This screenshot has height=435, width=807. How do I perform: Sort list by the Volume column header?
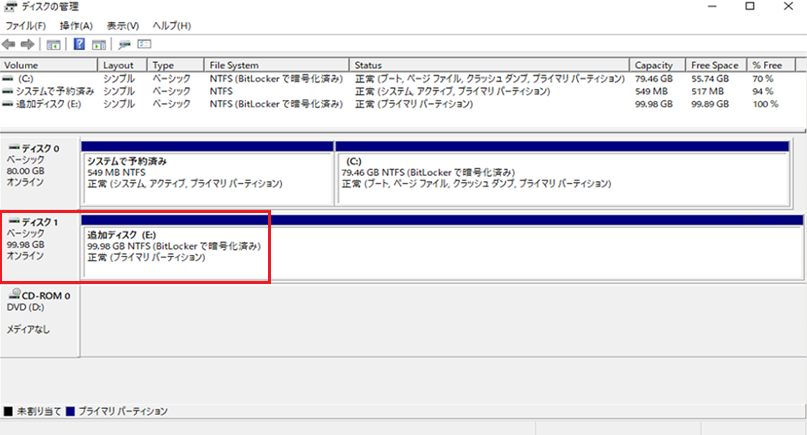(x=48, y=65)
